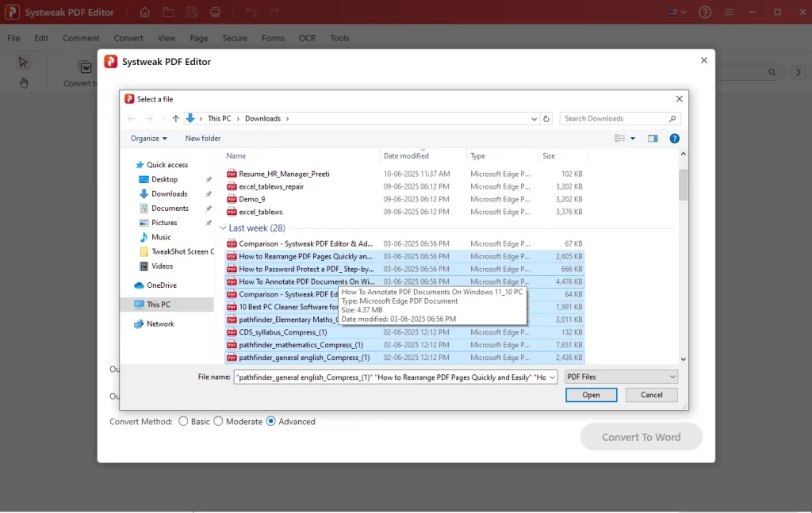Click the search magnifier in main window
812x513 pixels.
772,72
